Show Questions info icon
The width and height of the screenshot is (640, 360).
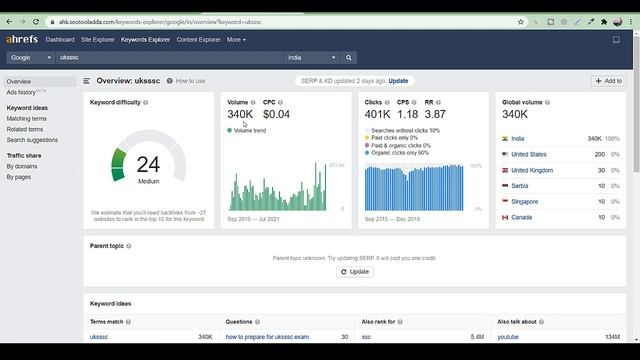[258, 322]
